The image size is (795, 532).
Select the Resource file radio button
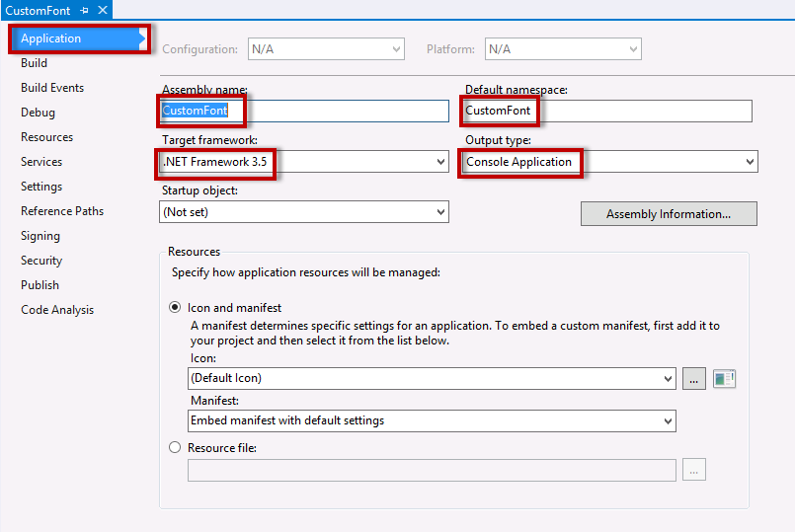point(176,447)
